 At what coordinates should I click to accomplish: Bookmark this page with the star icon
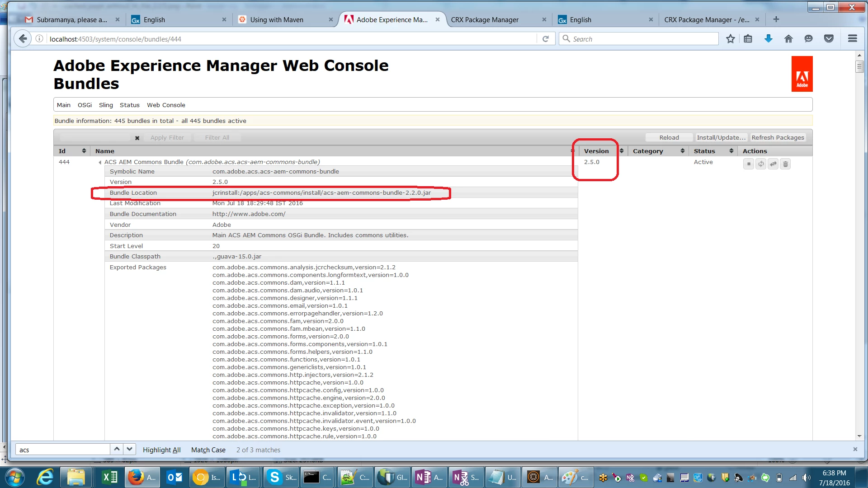730,39
